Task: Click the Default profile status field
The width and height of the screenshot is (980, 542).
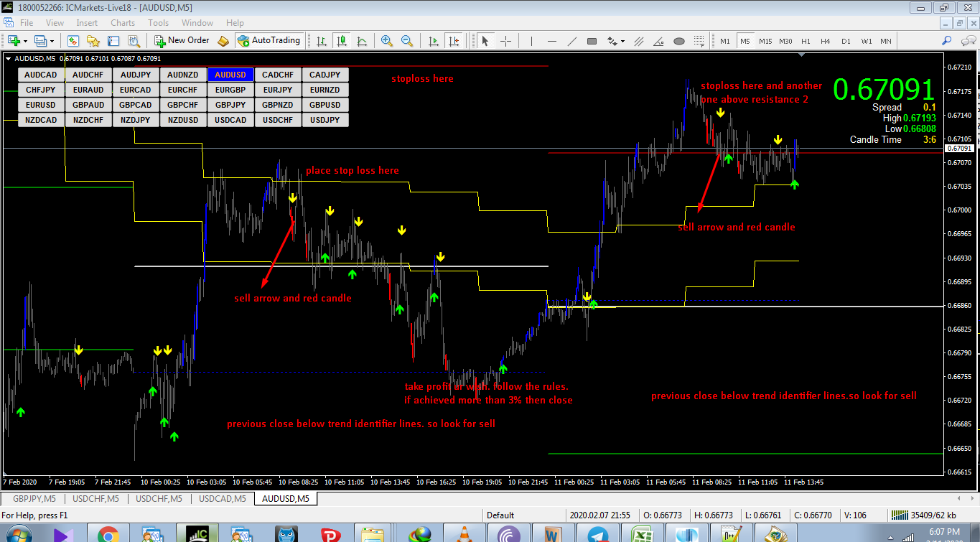Action: 500,515
